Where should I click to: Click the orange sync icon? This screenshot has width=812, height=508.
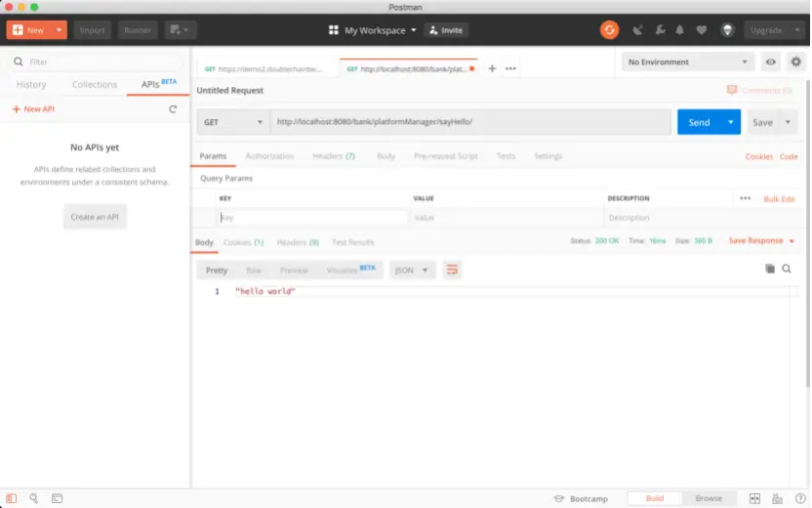610,30
